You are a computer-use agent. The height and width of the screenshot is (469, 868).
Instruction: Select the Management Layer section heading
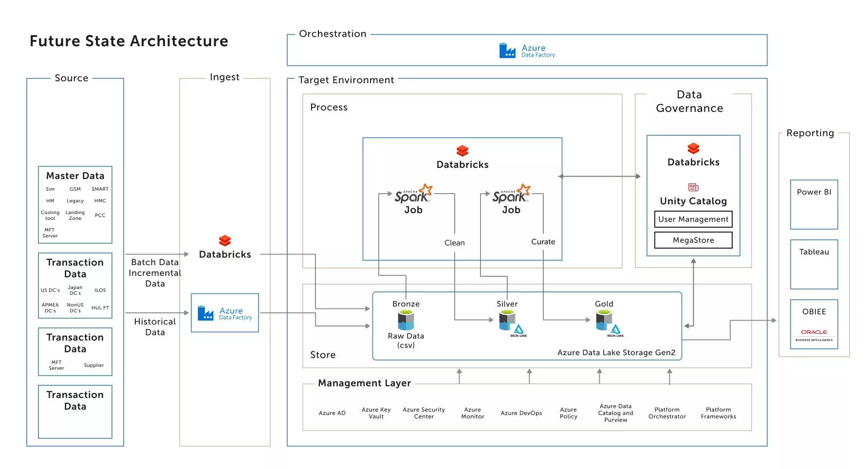click(x=364, y=383)
